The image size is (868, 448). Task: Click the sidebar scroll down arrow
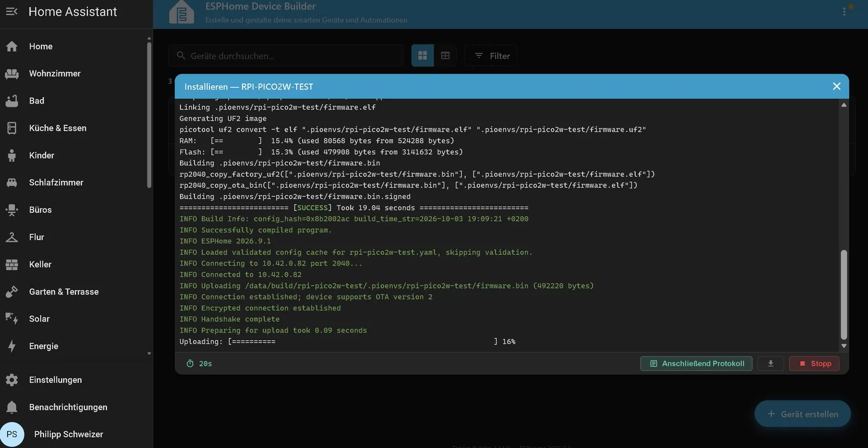(149, 354)
